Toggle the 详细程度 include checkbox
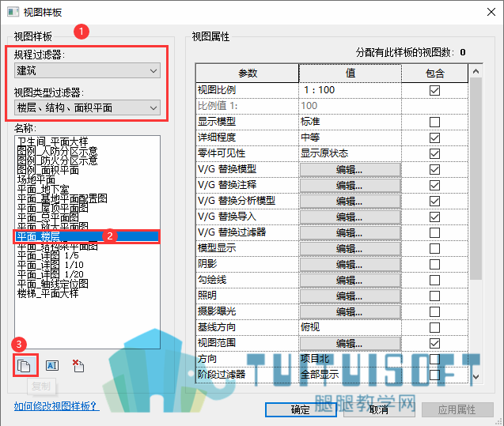 (434, 138)
